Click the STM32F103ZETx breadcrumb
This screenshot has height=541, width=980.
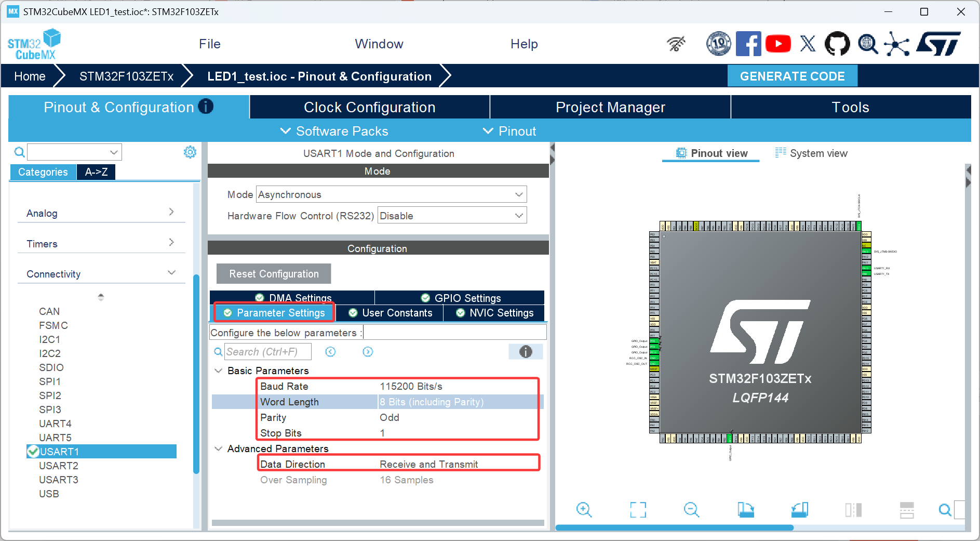(x=126, y=76)
